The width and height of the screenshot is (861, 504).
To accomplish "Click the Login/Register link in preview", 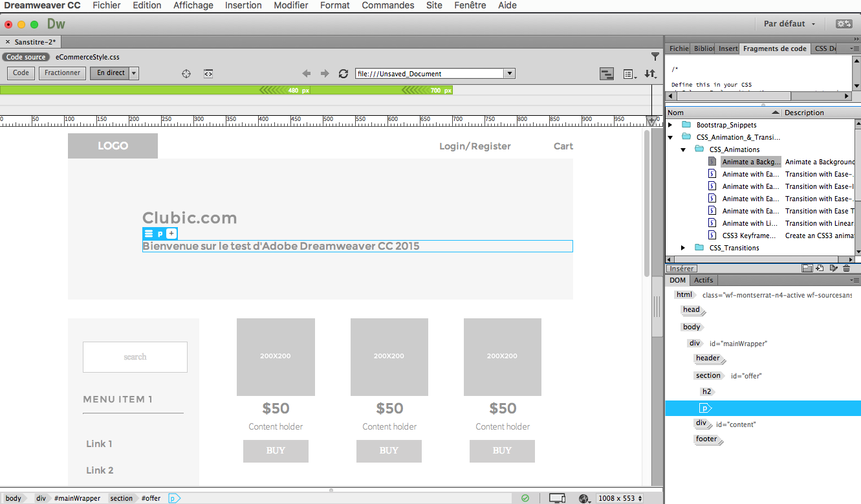I will pos(475,146).
